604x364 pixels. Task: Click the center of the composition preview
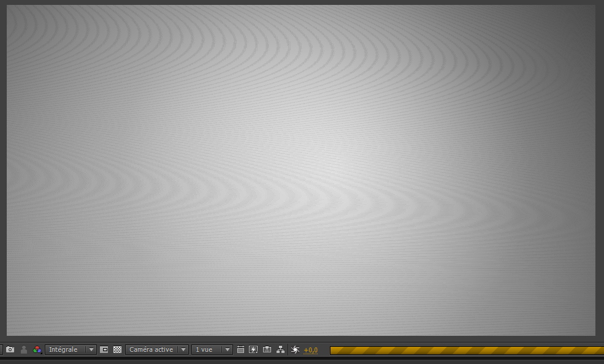tap(301, 170)
